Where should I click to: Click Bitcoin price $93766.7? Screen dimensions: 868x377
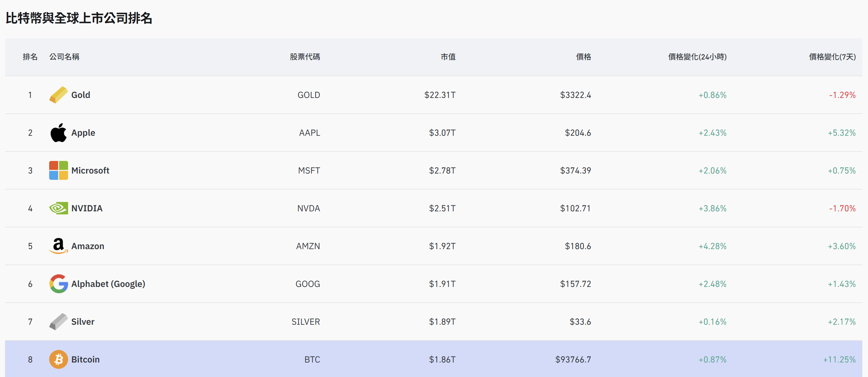573,359
